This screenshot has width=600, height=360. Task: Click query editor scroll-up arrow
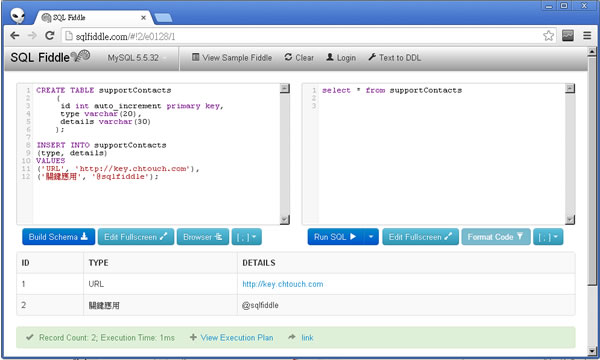[x=570, y=88]
